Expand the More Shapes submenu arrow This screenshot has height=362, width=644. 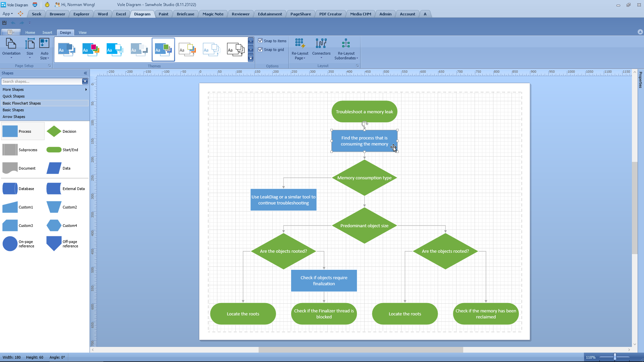86,89
